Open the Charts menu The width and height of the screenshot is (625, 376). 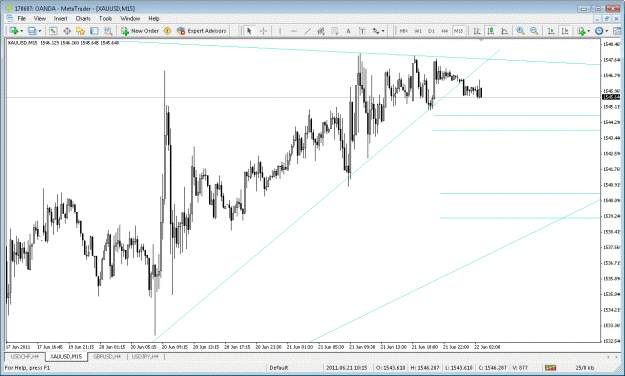83,18
